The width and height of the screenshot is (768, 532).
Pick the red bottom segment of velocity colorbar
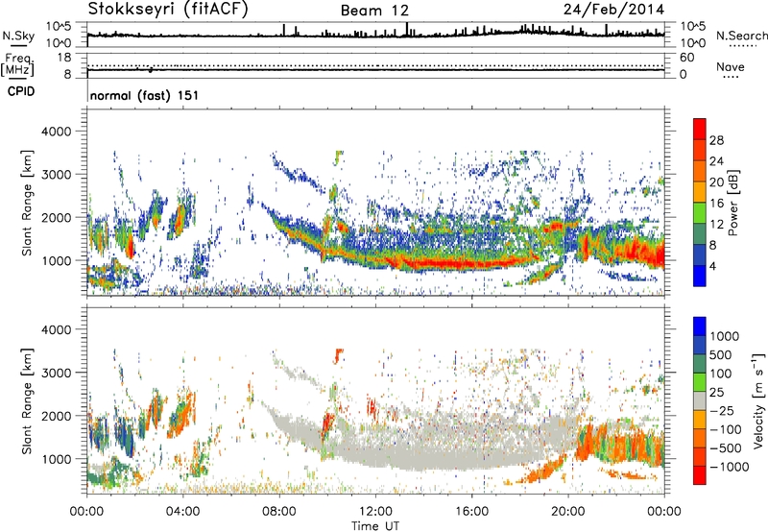(x=700, y=475)
